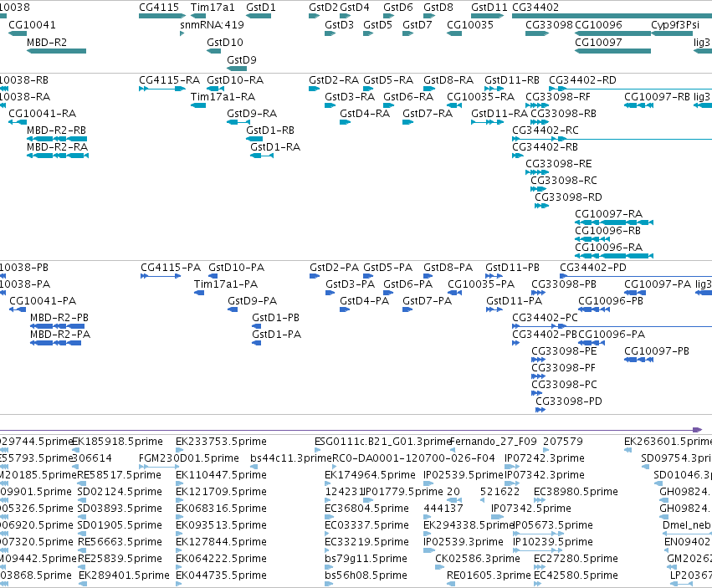The image size is (712, 588).
Task: Click the GstD9-PA protein label
Action: (x=252, y=301)
